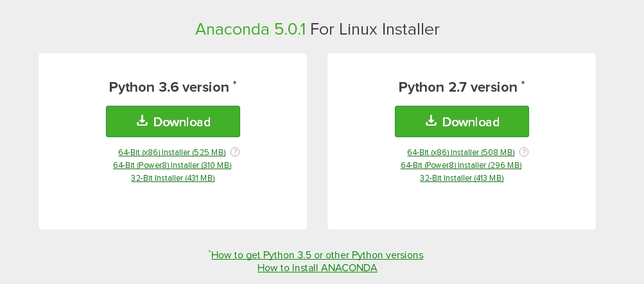Download the 32-Bit Installer (431 MB)
The height and width of the screenshot is (284, 644).
173,178
